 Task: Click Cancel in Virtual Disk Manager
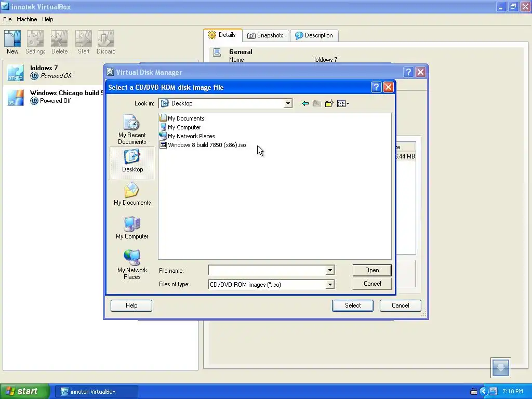pos(401,305)
